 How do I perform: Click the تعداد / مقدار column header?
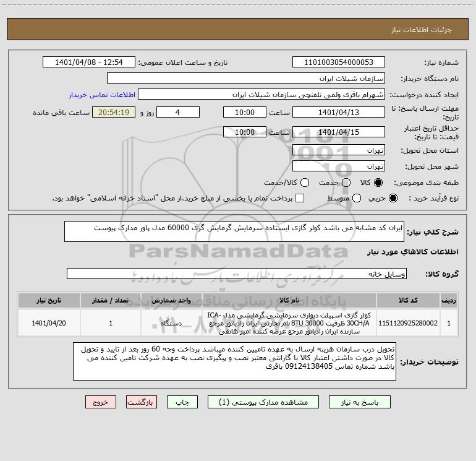pos(111,300)
